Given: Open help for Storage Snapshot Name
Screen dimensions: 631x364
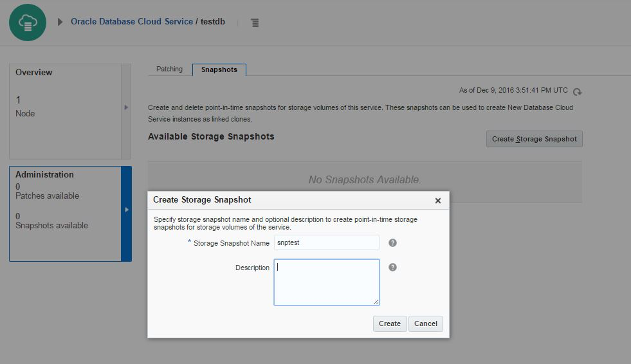Looking at the screenshot, I should pyautogui.click(x=392, y=243).
